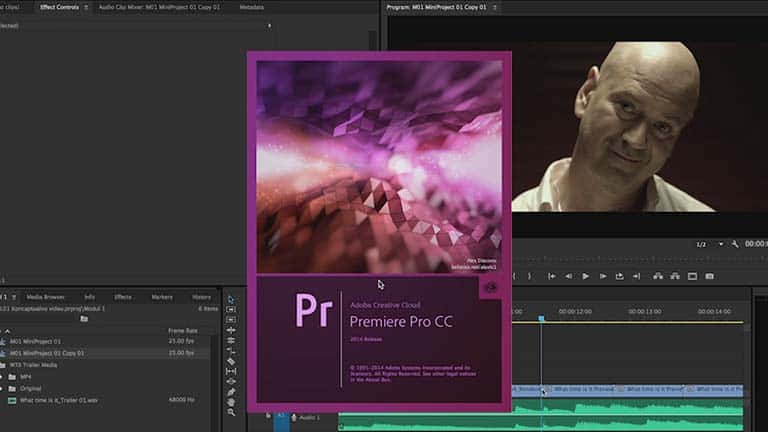Click the folder icon in Project panel
The width and height of the screenshot is (768, 432).
click(x=84, y=319)
